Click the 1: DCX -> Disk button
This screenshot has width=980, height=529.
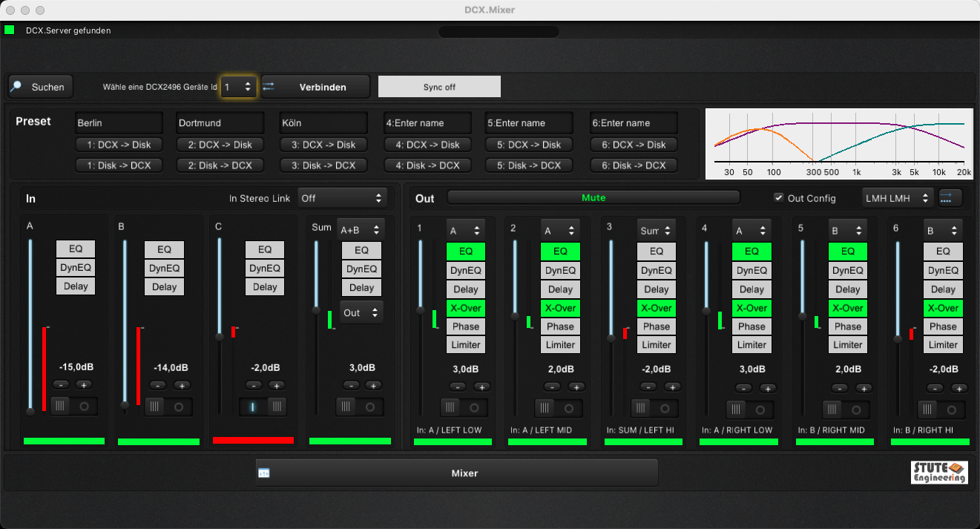119,145
